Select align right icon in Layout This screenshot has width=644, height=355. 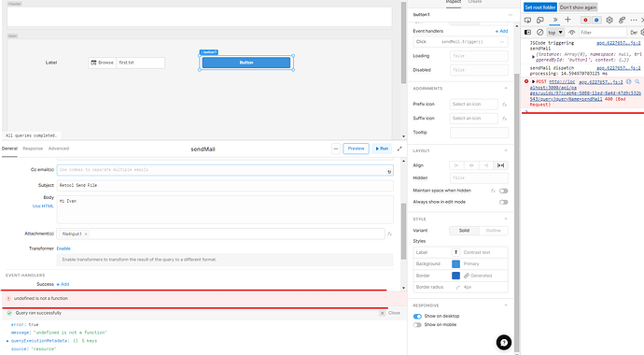coord(486,165)
